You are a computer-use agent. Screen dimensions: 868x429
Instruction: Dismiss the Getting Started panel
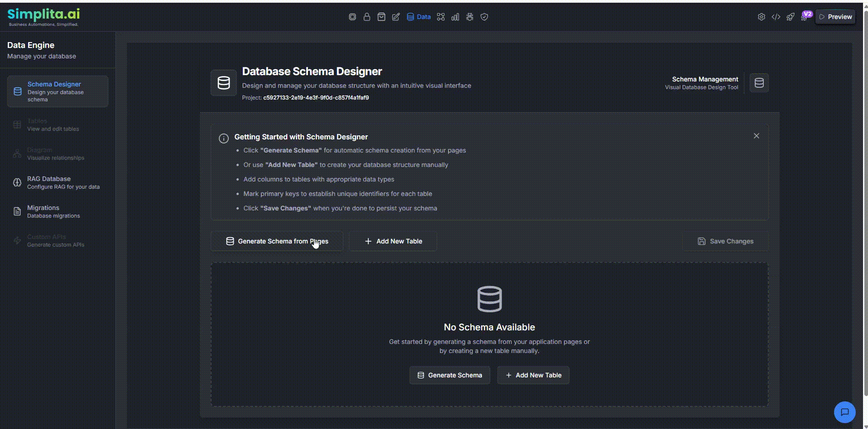point(756,135)
